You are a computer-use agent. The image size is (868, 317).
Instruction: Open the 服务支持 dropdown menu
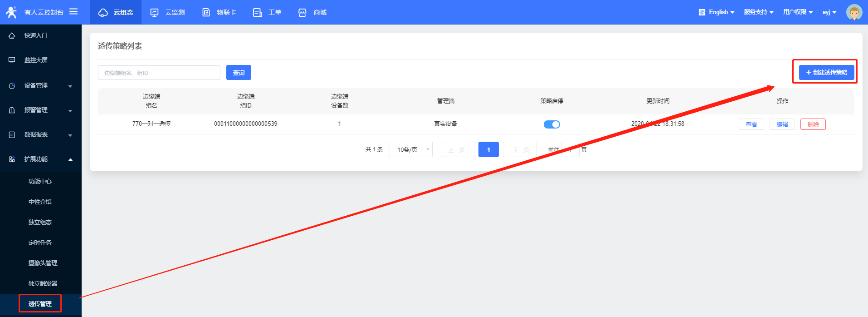tap(758, 12)
